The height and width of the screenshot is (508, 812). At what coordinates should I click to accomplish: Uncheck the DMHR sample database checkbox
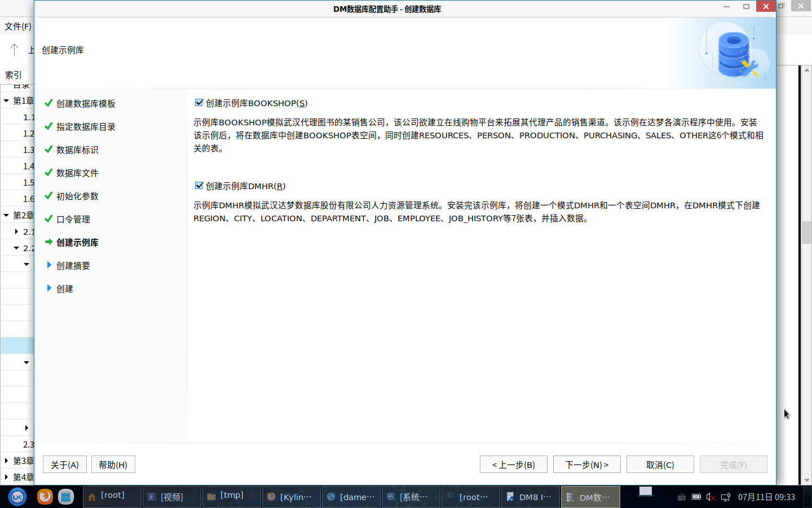pos(198,186)
